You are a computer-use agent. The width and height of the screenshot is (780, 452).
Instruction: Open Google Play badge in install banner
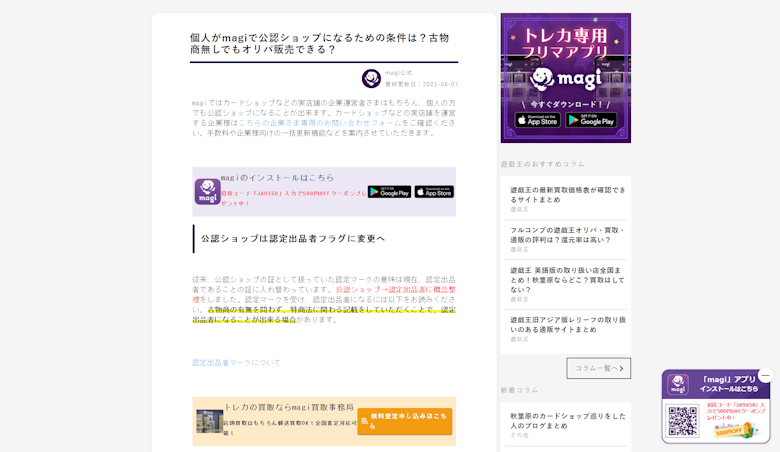click(x=389, y=192)
